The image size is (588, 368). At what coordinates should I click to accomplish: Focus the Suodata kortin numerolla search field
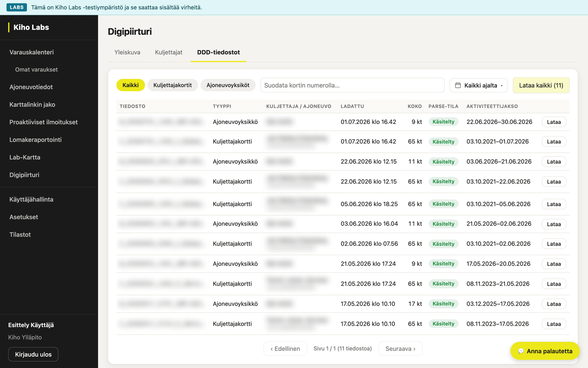tap(352, 85)
